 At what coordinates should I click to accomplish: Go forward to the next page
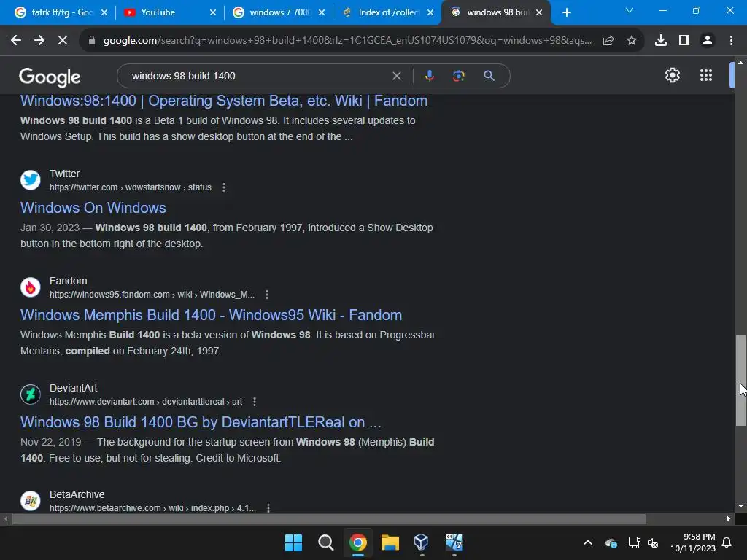coord(39,41)
